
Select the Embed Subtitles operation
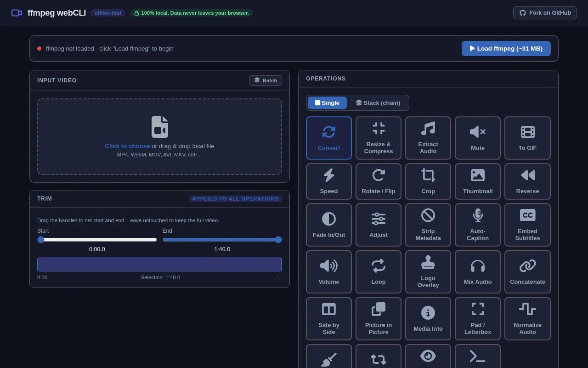click(527, 225)
